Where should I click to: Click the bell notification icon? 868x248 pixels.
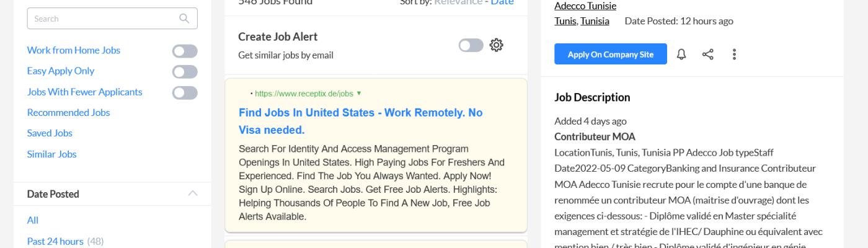coord(681,55)
